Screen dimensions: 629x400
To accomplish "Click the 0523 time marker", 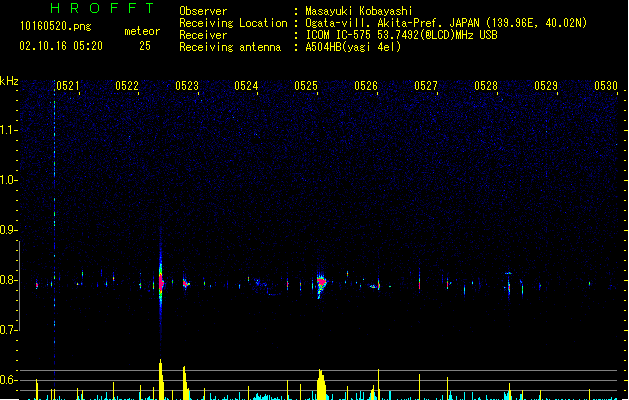I will click(187, 86).
